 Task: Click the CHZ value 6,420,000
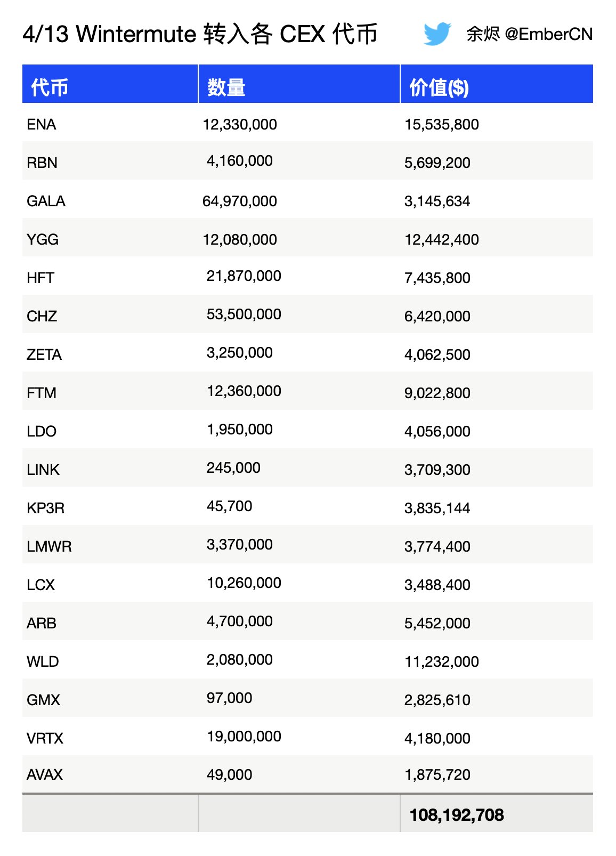[x=437, y=317]
